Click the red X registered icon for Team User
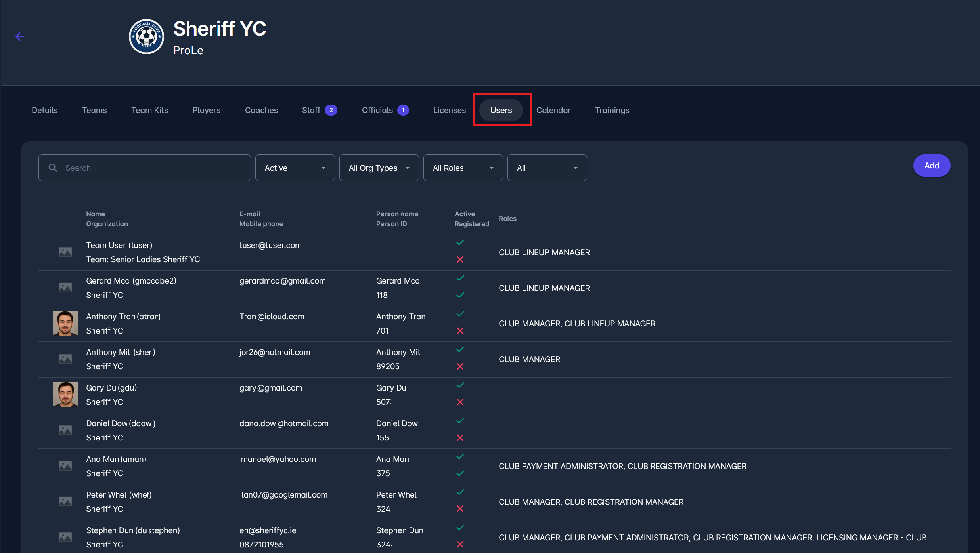Viewport: 980px width, 553px height. (460, 259)
